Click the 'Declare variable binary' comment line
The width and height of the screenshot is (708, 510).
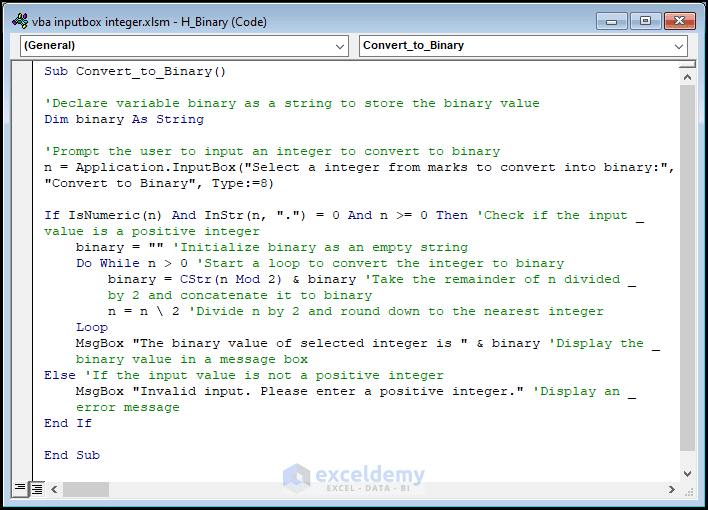[x=292, y=103]
